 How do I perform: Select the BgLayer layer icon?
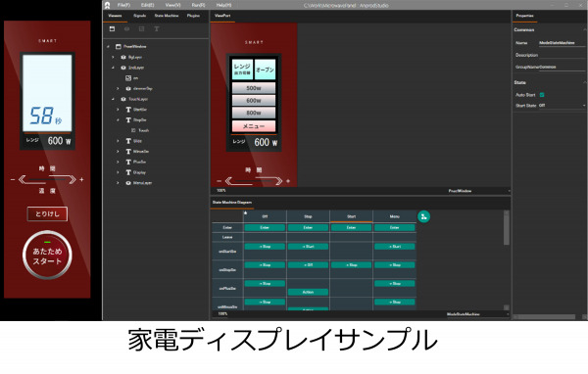123,57
